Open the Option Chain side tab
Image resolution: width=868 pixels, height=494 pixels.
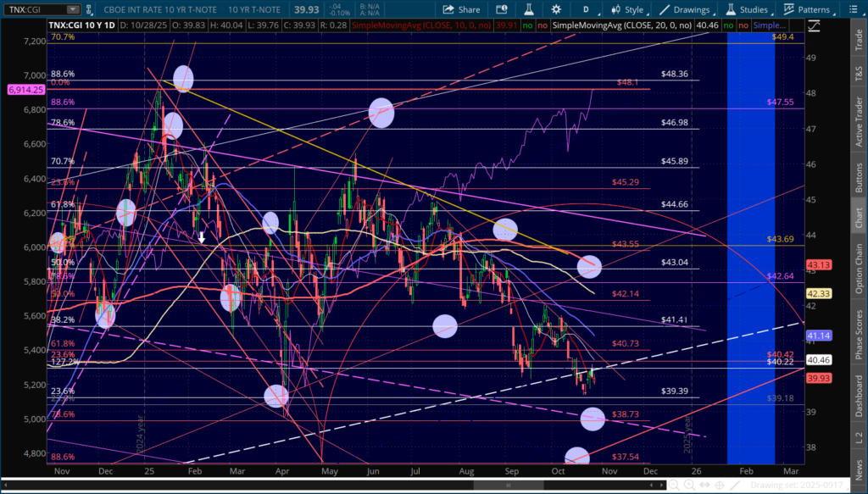859,268
